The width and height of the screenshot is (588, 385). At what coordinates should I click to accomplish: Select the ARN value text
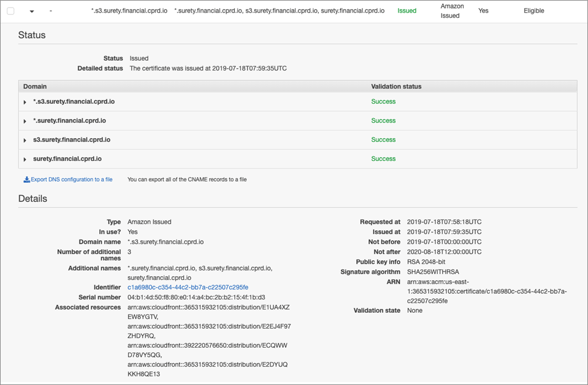coord(487,291)
